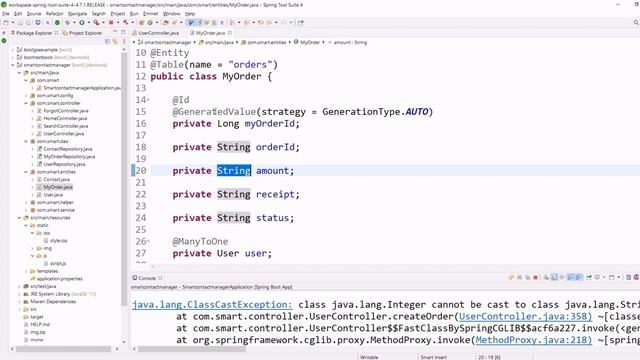Click the Relaunch icon in main toolbar
The width and height of the screenshot is (640, 360).
(126, 22)
